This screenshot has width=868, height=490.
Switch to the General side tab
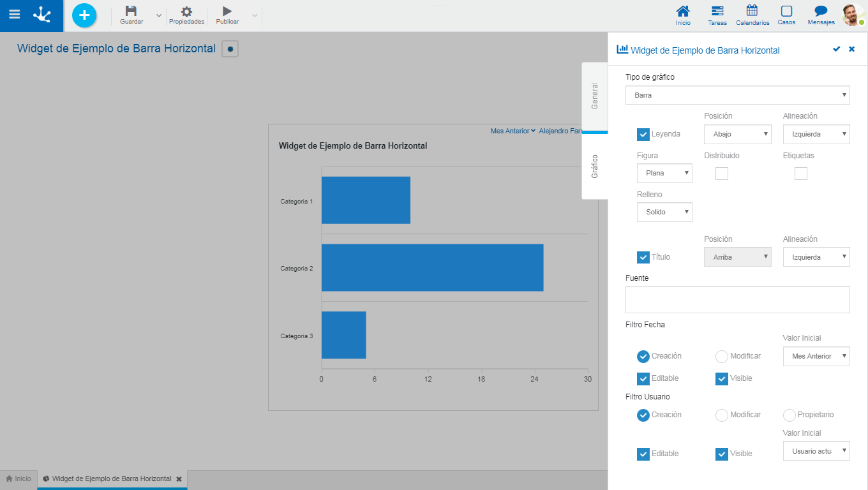595,96
